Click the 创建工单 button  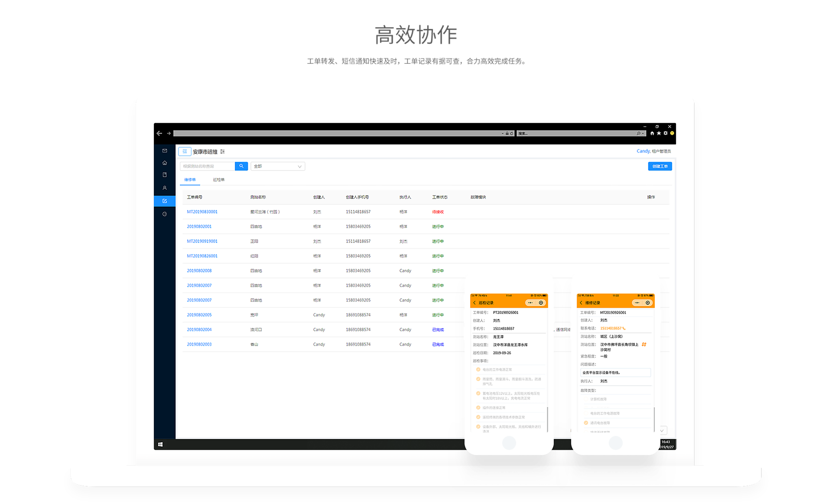pyautogui.click(x=660, y=166)
